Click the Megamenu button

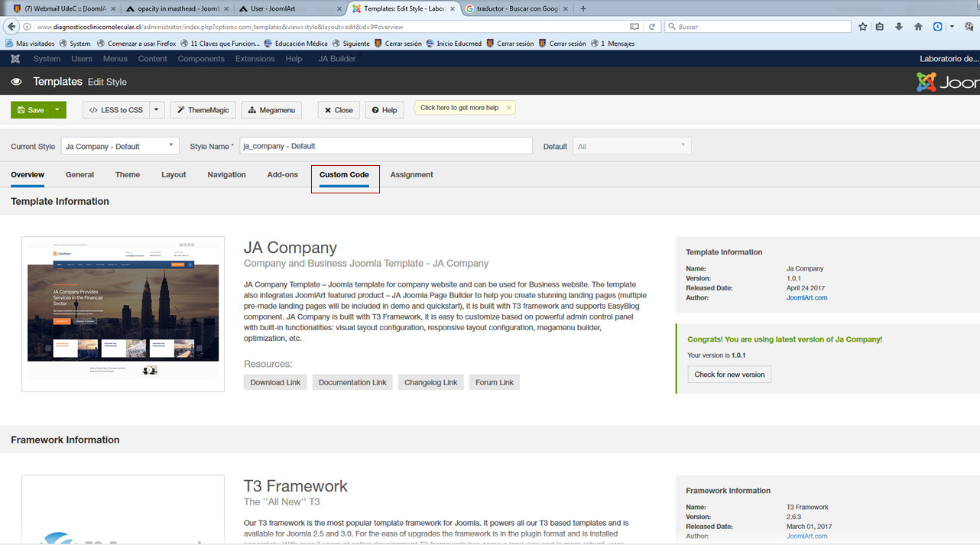(271, 110)
